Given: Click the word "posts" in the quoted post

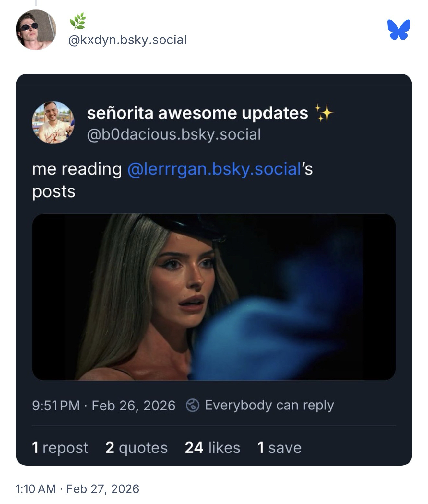Looking at the screenshot, I should [54, 191].
